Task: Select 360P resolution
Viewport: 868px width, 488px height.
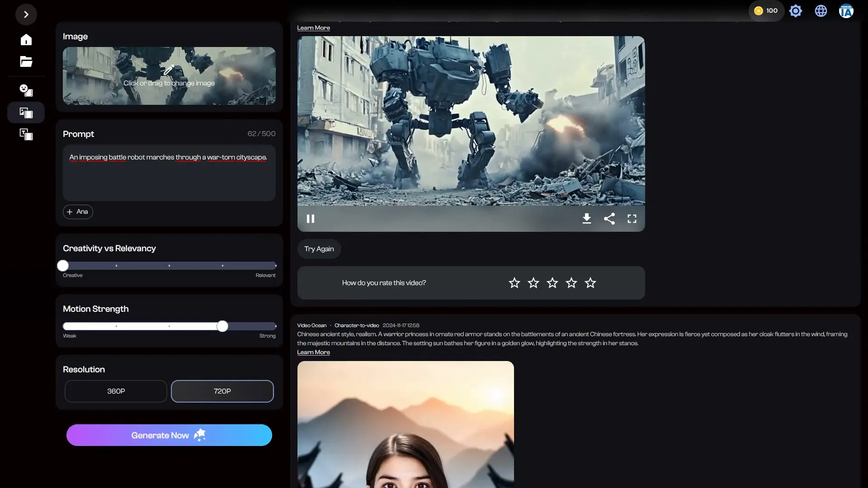Action: pyautogui.click(x=116, y=391)
